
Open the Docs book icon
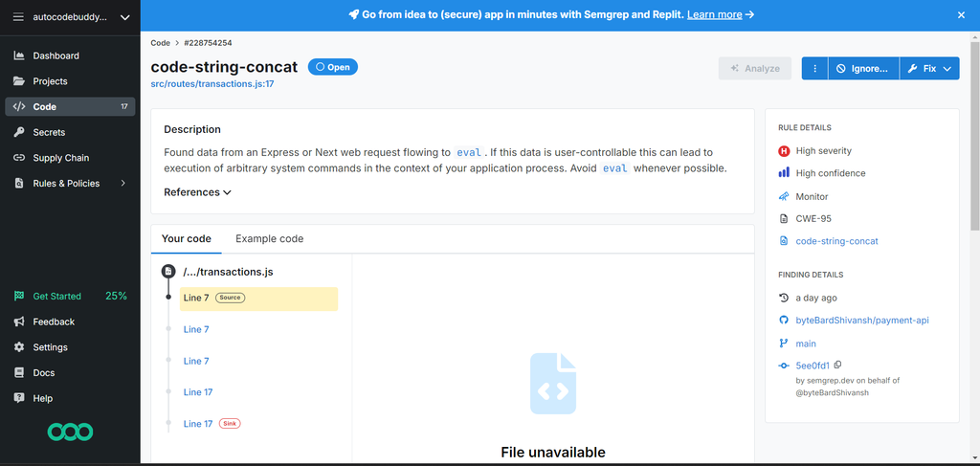pos(19,373)
